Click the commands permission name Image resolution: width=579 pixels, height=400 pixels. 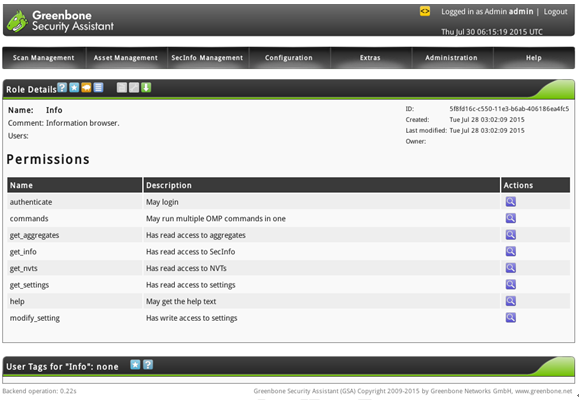[29, 219]
